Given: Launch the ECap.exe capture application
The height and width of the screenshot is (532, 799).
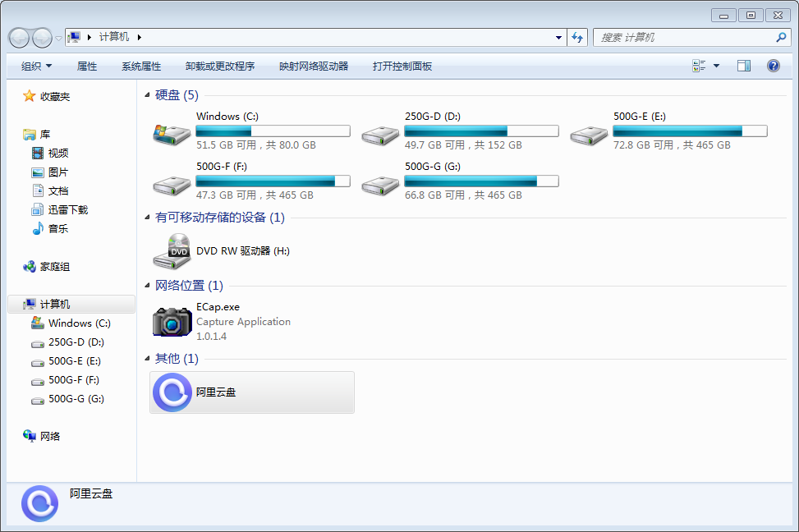Looking at the screenshot, I should 172,321.
